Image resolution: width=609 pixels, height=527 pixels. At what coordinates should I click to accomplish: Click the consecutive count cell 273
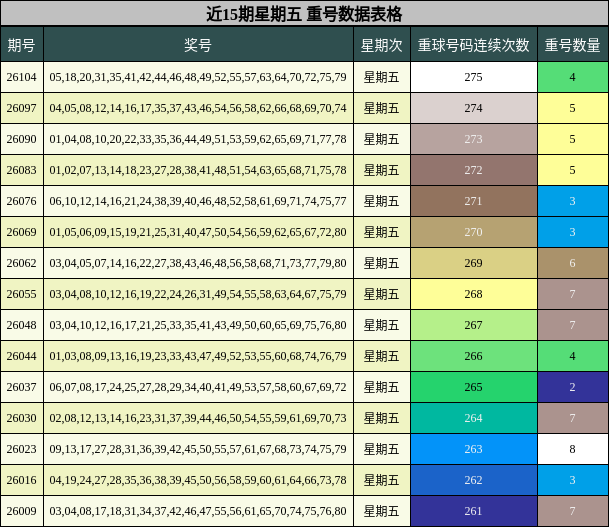(474, 139)
